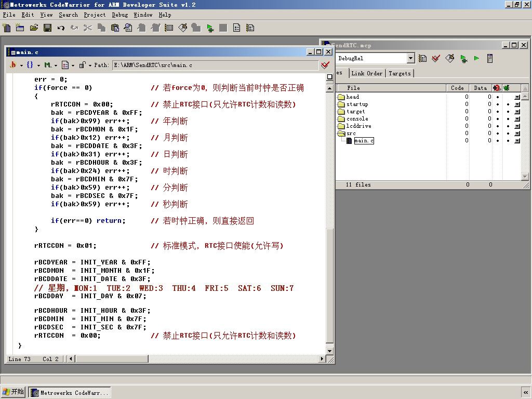The image size is (532, 399).
Task: Switch to the Link Order tab
Action: pos(367,73)
